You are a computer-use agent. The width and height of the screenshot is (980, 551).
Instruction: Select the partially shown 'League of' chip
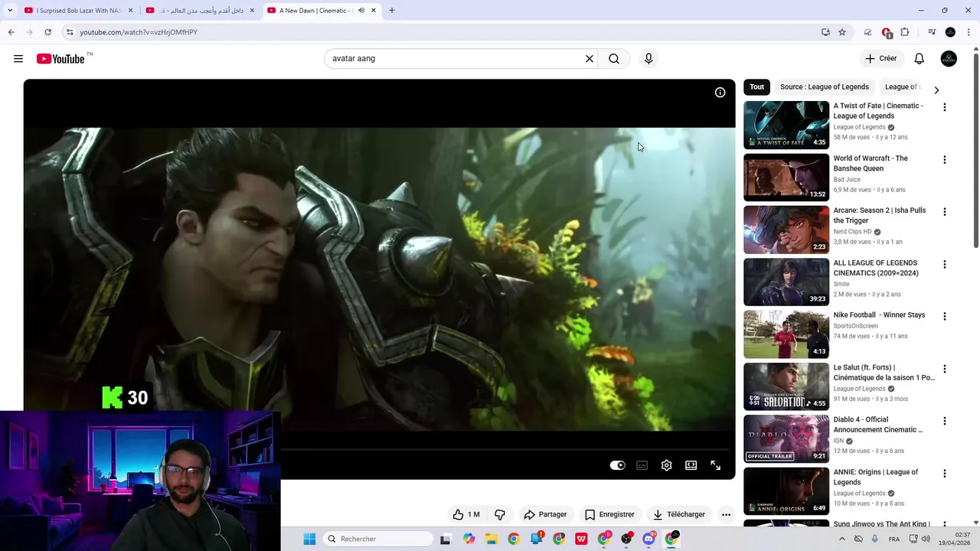[902, 87]
